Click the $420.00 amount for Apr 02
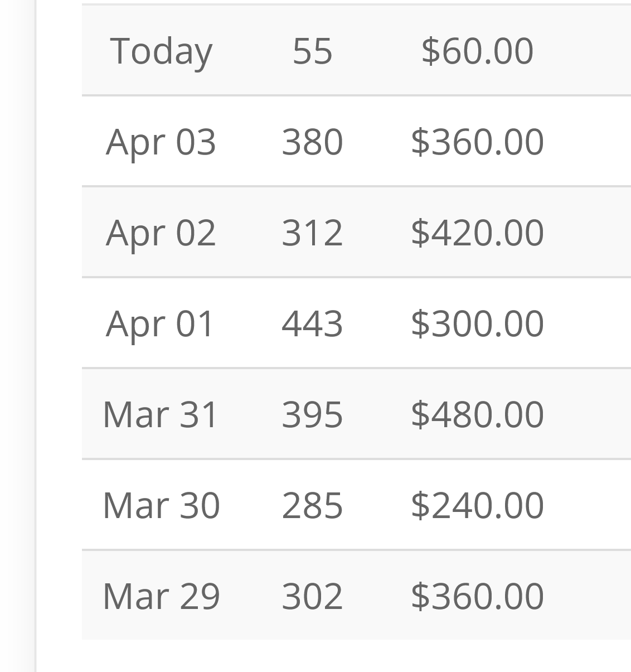This screenshot has height=672, width=631. [477, 233]
